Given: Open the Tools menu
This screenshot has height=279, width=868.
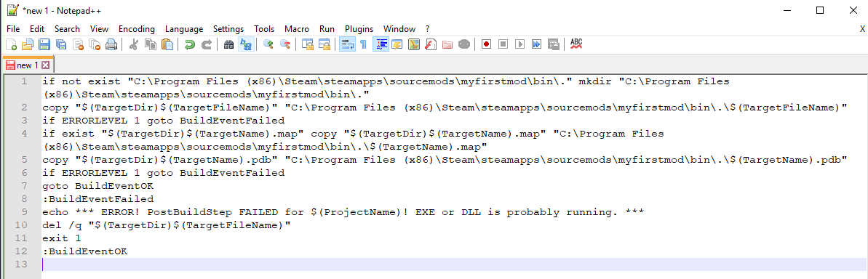Looking at the screenshot, I should click(x=264, y=29).
